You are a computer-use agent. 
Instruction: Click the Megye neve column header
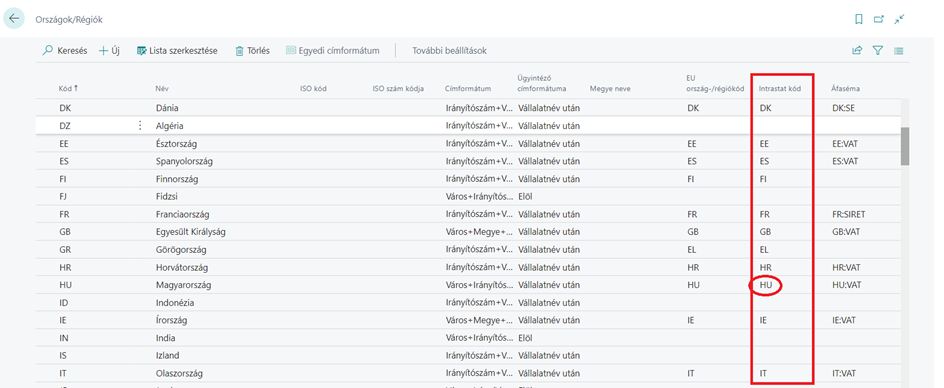point(610,89)
